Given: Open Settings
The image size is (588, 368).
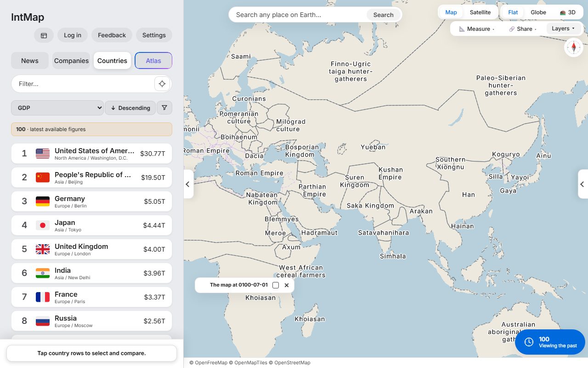Looking at the screenshot, I should click(154, 35).
